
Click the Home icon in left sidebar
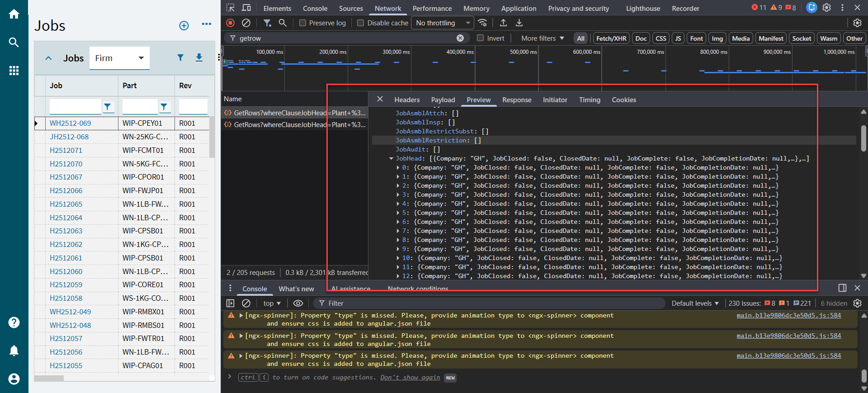(x=14, y=14)
